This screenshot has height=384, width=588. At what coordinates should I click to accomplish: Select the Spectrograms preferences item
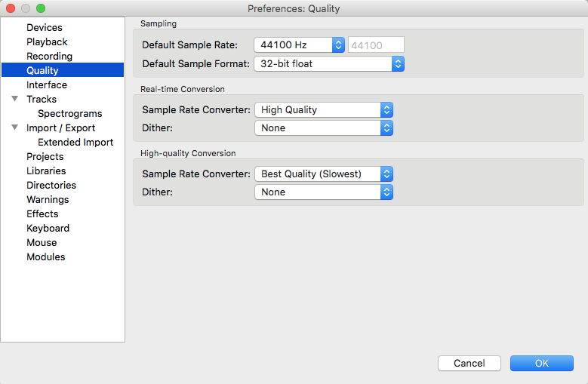pyautogui.click(x=69, y=113)
